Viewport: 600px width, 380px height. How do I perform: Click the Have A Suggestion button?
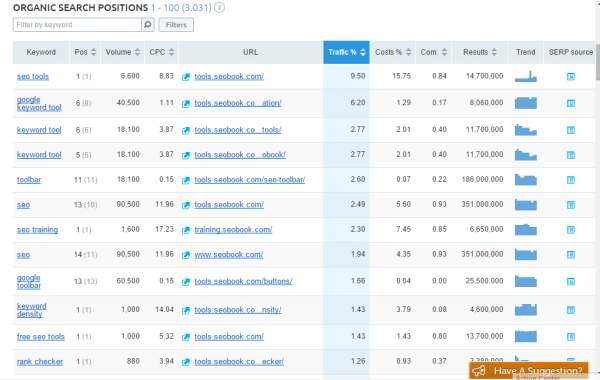(x=529, y=370)
